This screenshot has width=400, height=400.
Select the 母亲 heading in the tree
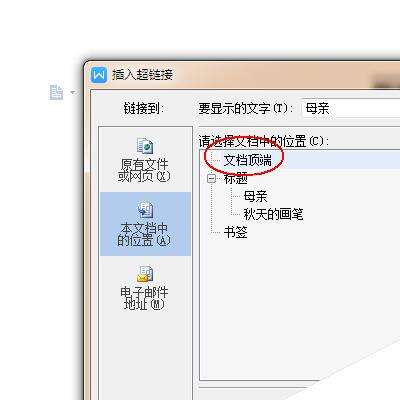(x=255, y=196)
